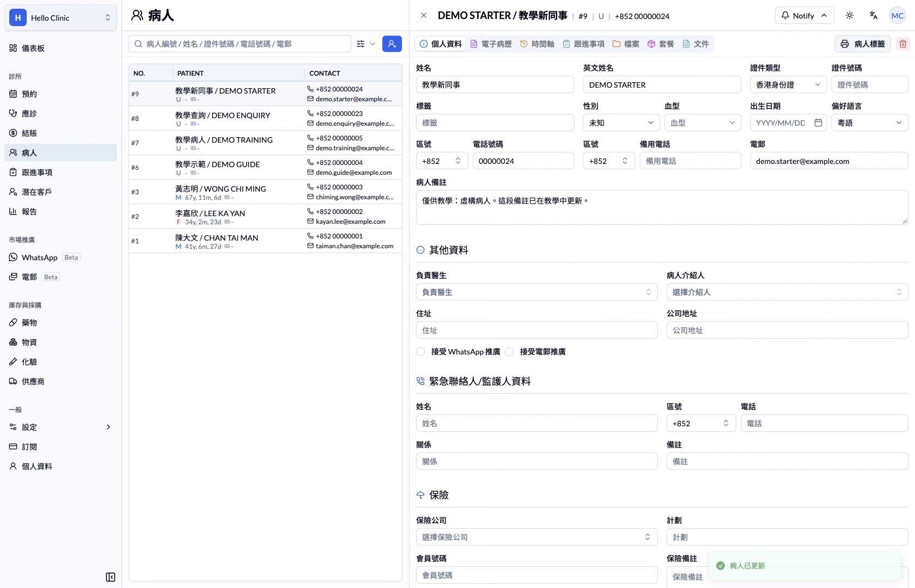Open 跟進事項 in the sidebar
The image size is (915, 588).
[x=60, y=172]
